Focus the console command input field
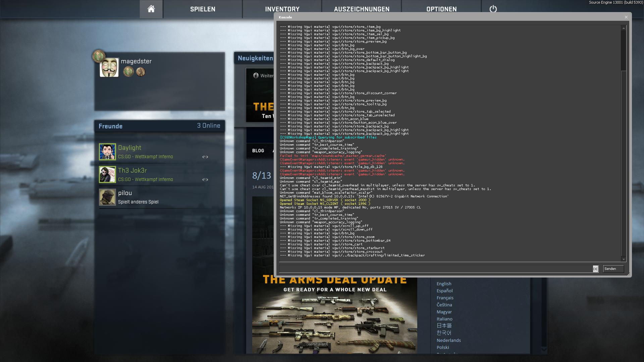This screenshot has width=644, height=362. pyautogui.click(x=436, y=269)
